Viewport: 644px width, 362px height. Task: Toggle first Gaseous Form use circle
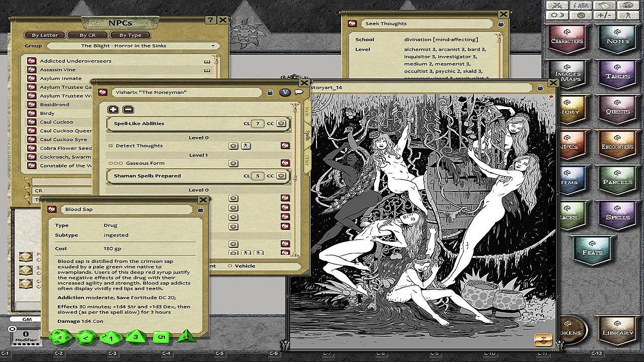(x=110, y=163)
